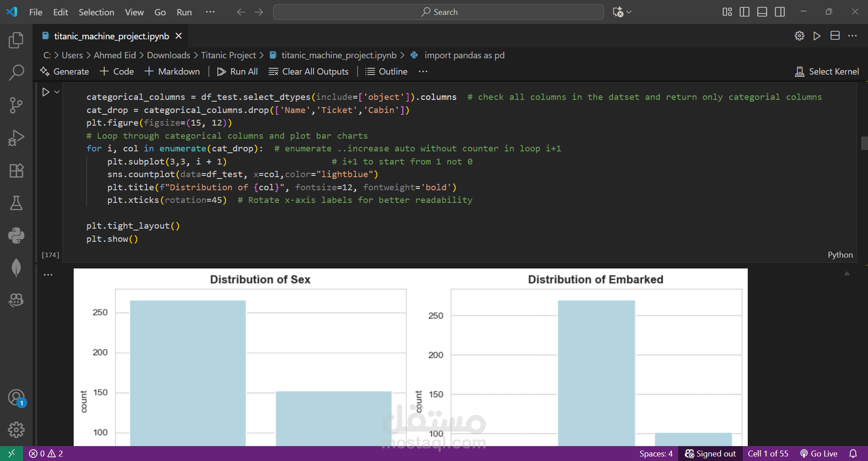Open the Manage settings gear
868x461 pixels.
[16, 429]
